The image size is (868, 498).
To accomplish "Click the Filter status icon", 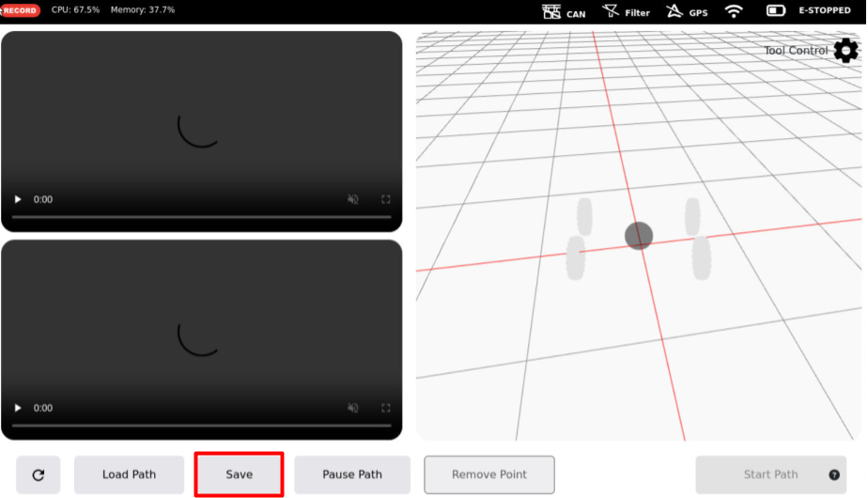I will pyautogui.click(x=611, y=11).
